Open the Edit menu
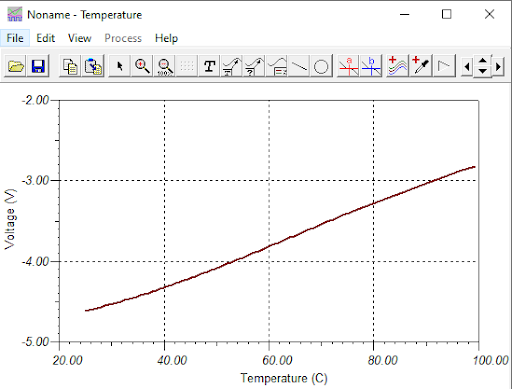Screen dimensions: 512x389 (46, 38)
